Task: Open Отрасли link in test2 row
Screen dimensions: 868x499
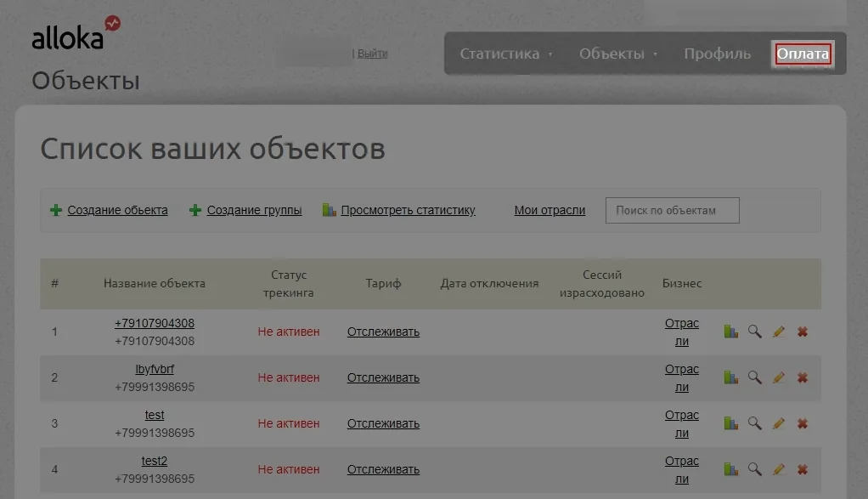Action: coord(681,469)
